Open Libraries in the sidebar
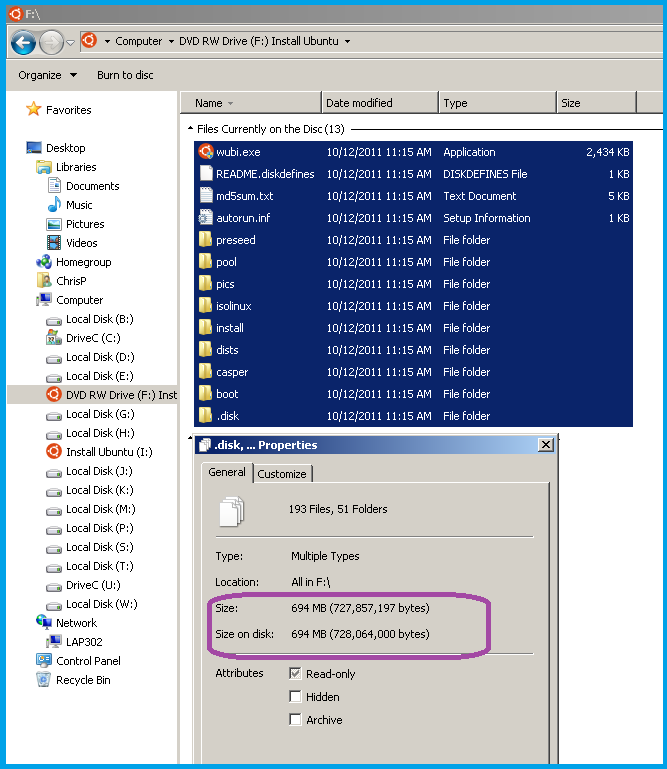The width and height of the screenshot is (667, 769). point(76,167)
